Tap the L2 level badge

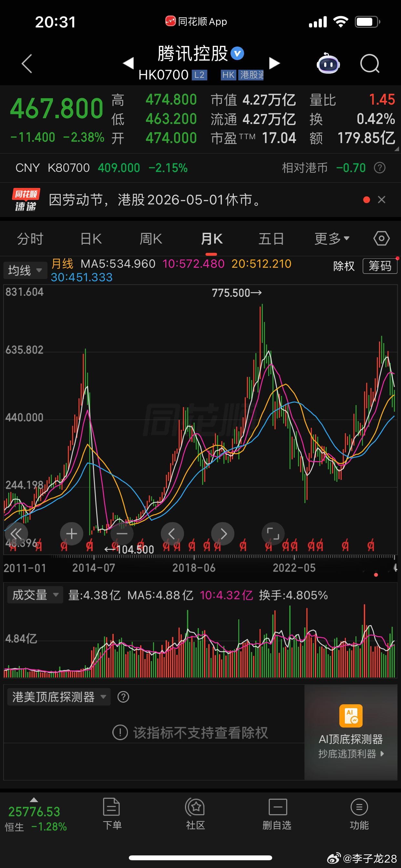point(199,75)
